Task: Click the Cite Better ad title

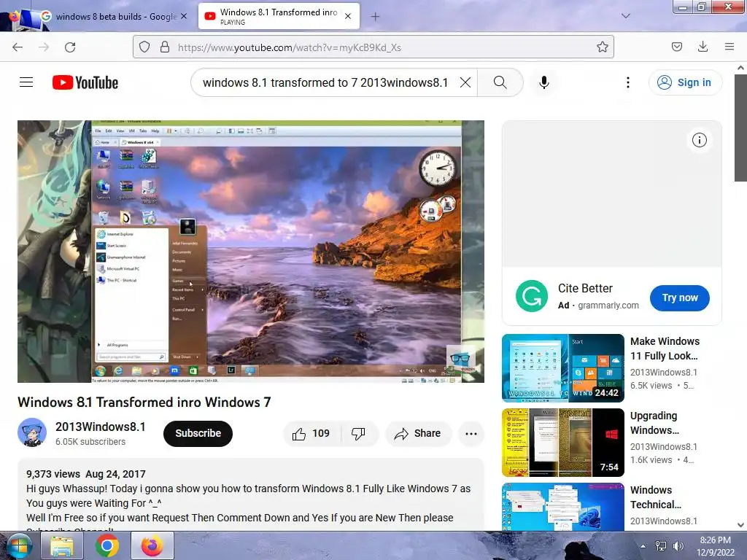Action: tap(585, 288)
